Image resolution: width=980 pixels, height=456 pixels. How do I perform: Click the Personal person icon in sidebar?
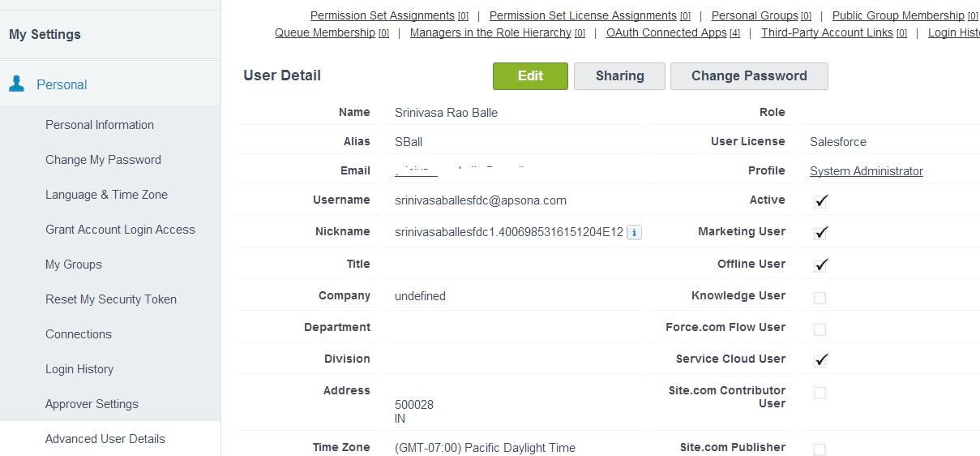tap(17, 84)
